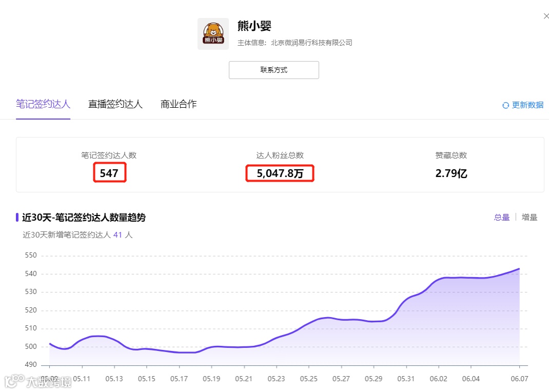The width and height of the screenshot is (549, 392).
Task: Click the refresh icon beside 更新数据
Action: pos(505,105)
